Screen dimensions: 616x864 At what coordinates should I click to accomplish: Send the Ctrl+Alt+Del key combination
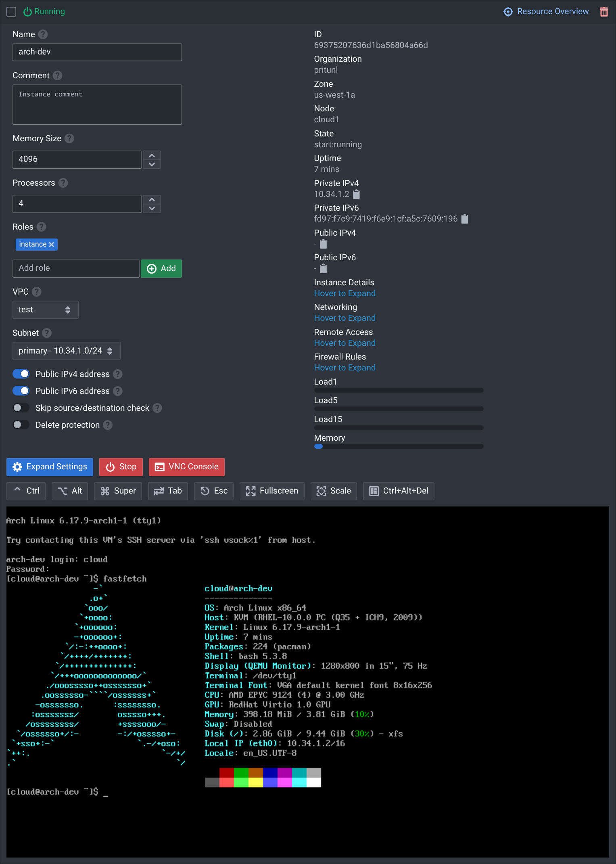(x=399, y=491)
